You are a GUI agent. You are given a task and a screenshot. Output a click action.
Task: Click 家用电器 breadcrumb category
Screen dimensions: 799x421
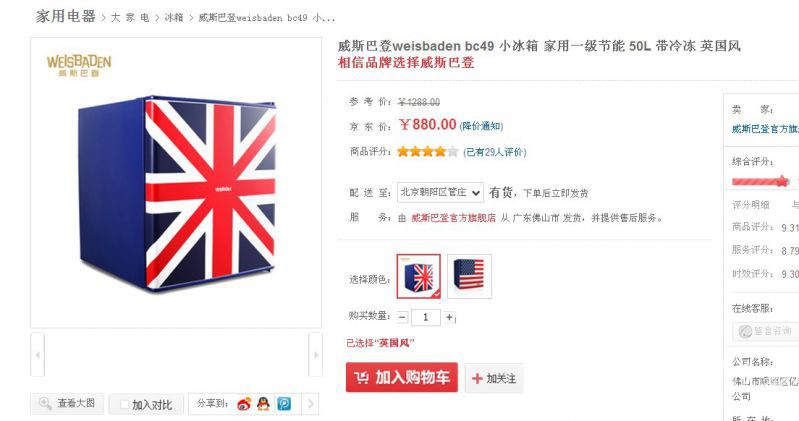(x=66, y=16)
